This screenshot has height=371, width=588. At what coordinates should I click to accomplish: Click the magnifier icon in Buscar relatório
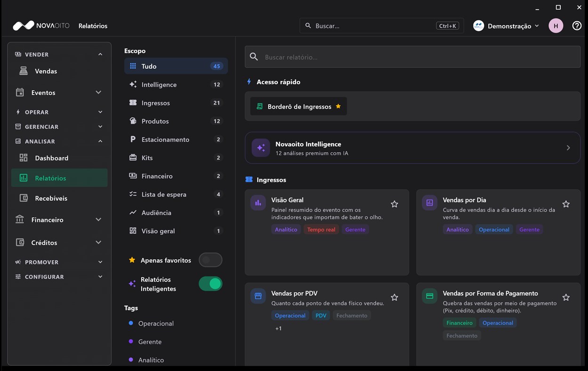254,57
